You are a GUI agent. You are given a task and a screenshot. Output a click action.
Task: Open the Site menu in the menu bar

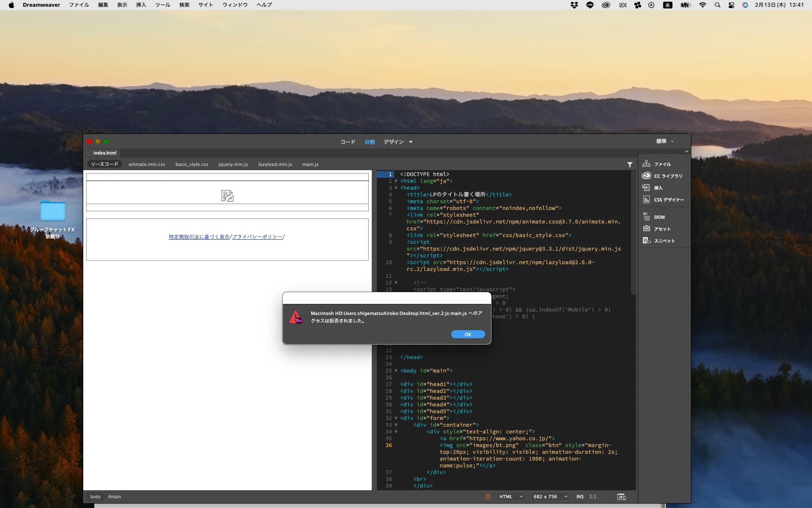(206, 5)
